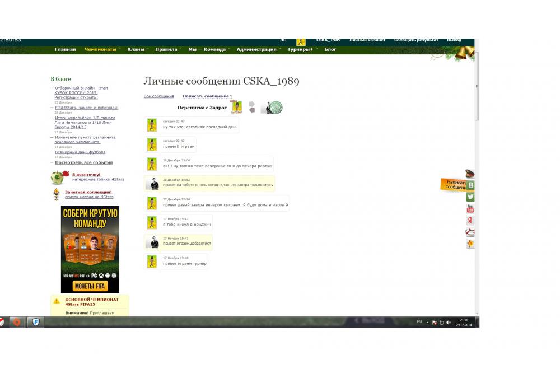The image size is (560, 392).
Task: Expand the 'Турниры+' menu
Action: (302, 49)
